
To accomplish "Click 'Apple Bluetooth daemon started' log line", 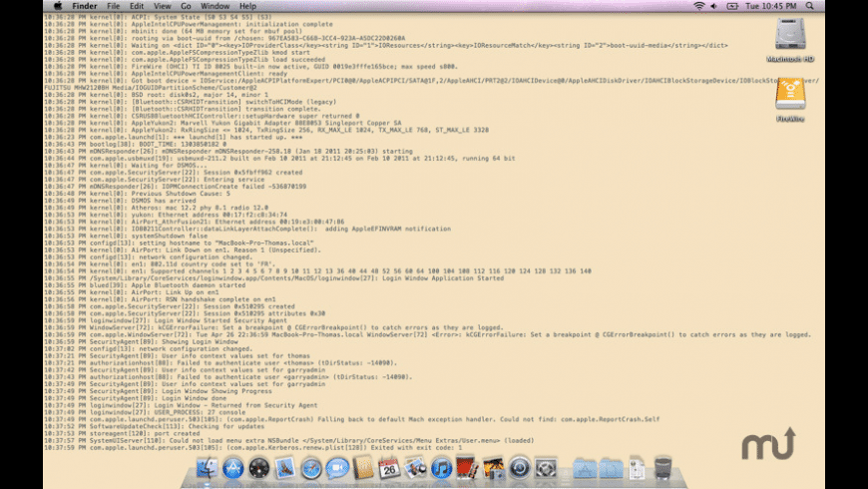I will 145,285.
